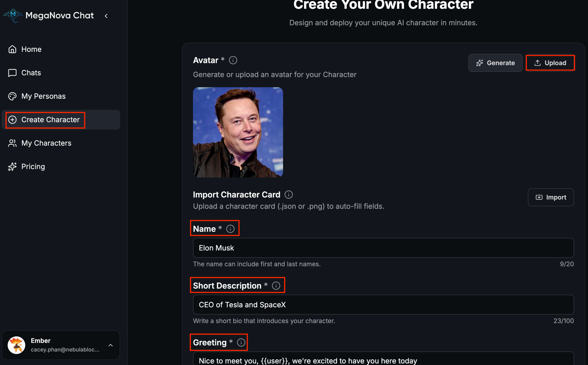
Task: Click Generate avatar button
Action: pos(495,63)
